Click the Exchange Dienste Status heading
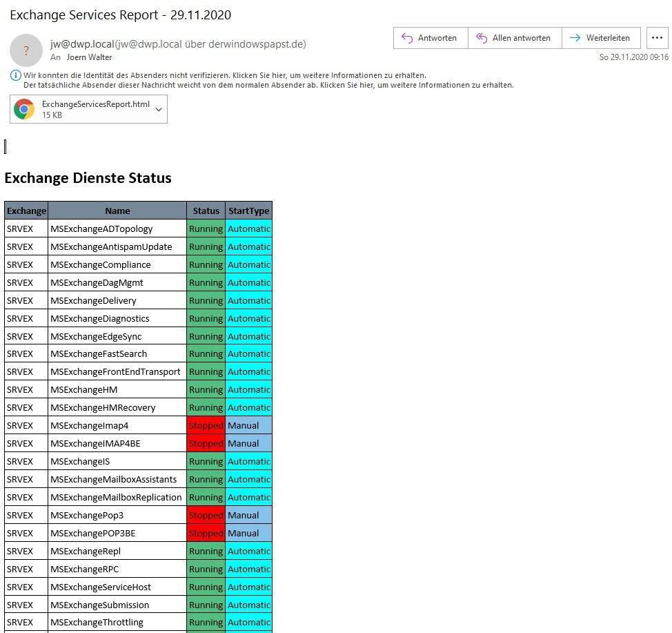Image resolution: width=672 pixels, height=633 pixels. coord(88,177)
